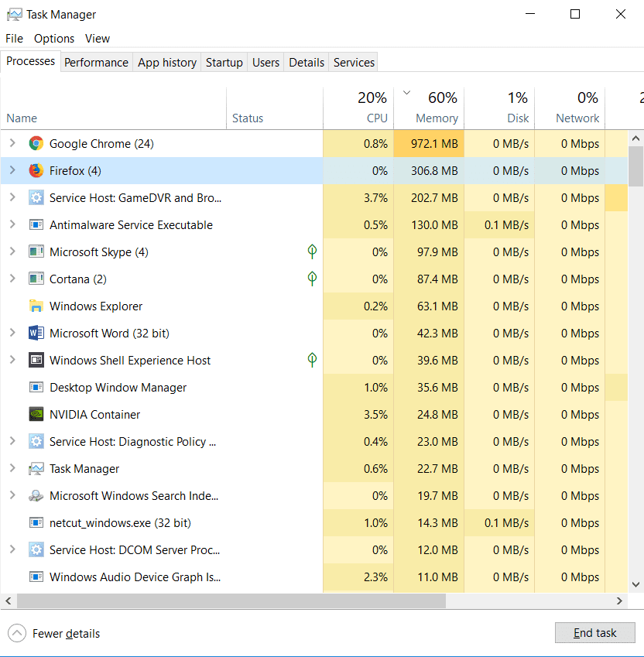This screenshot has height=657, width=644.
Task: Click the Google Chrome icon in process list
Action: 36,143
